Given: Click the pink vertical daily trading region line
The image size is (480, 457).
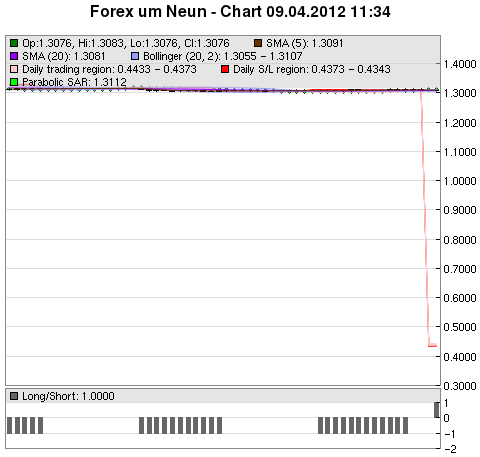Looking at the screenshot, I should (424, 217).
